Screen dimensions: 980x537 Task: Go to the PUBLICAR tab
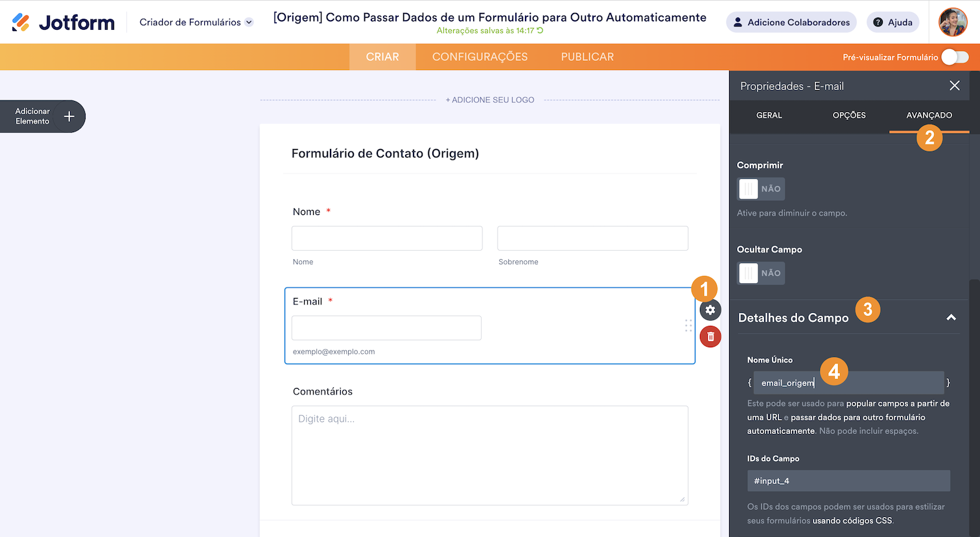[587, 57]
